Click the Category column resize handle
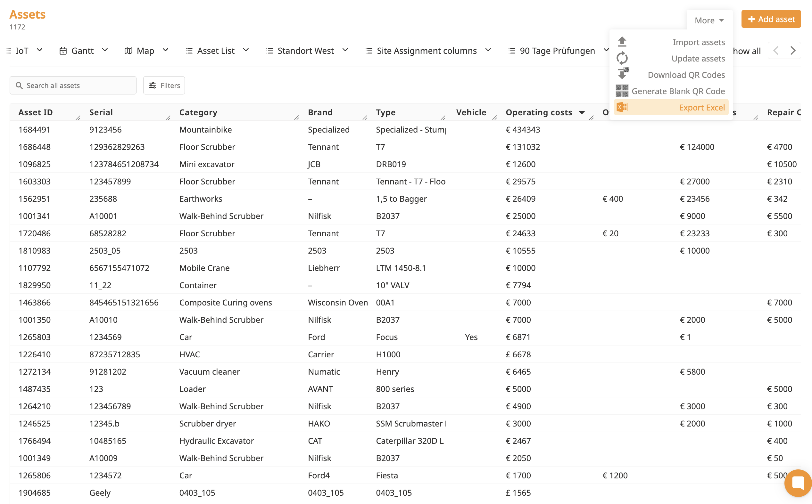 (x=297, y=118)
